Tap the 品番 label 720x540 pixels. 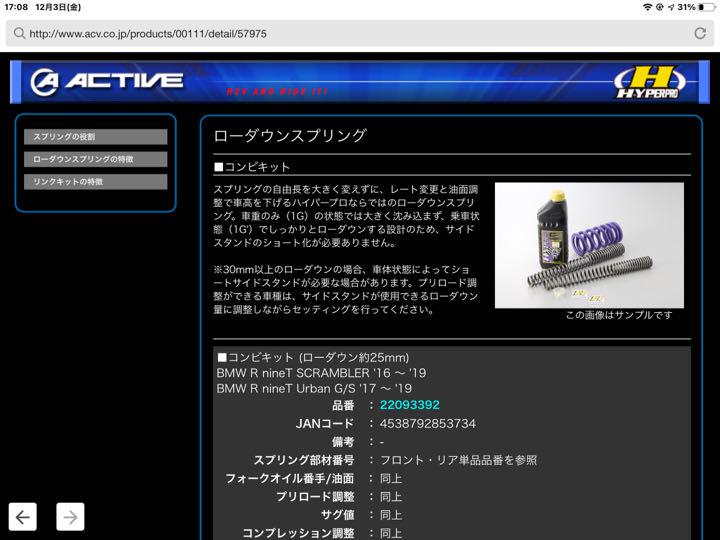coord(343,405)
